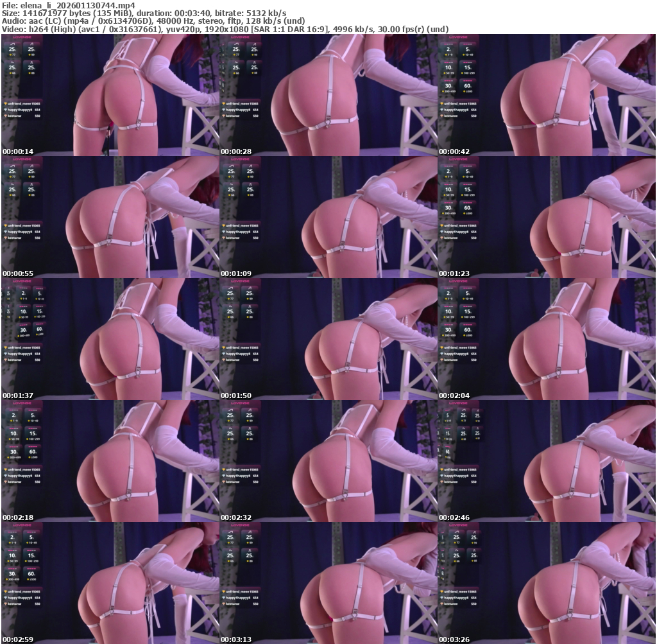Choose the frame timestamped 00:02:46
The width and height of the screenshot is (657, 644).
click(x=547, y=461)
